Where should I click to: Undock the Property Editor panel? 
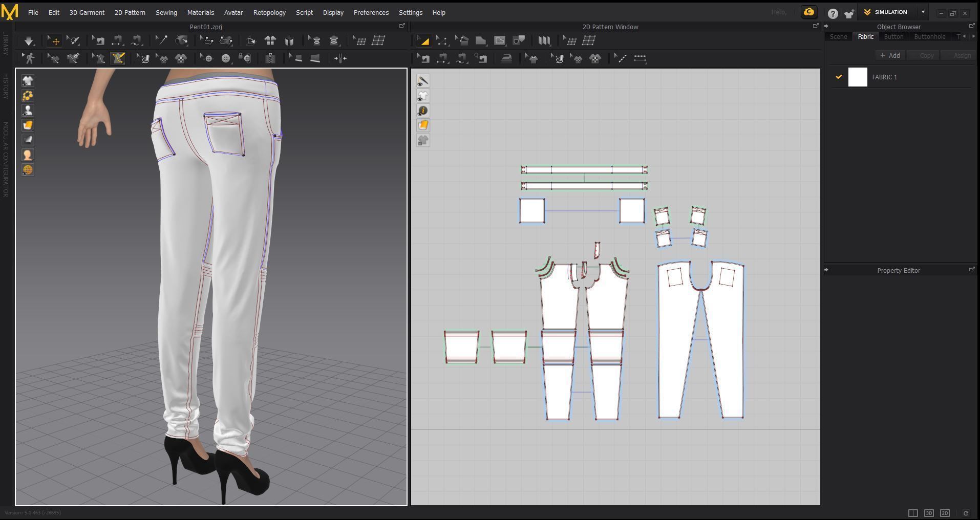(x=972, y=269)
